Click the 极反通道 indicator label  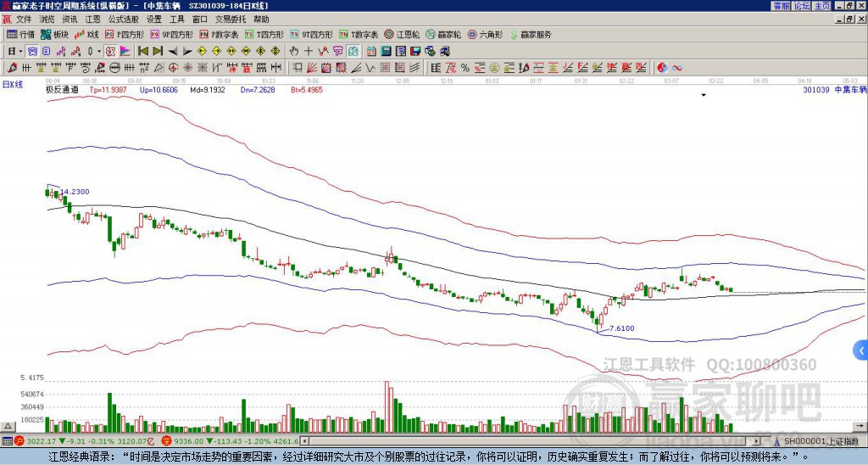62,89
